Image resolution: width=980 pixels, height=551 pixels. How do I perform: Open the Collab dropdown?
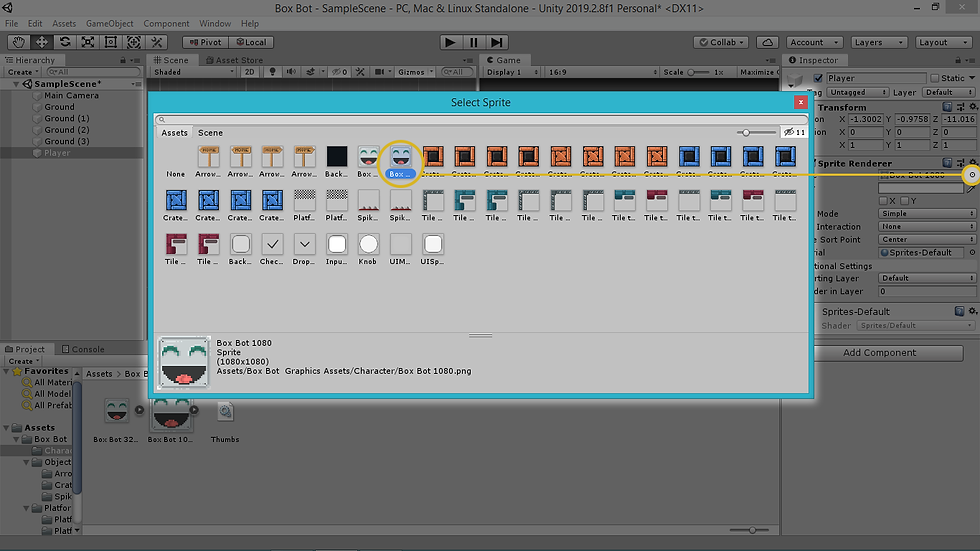[x=721, y=42]
